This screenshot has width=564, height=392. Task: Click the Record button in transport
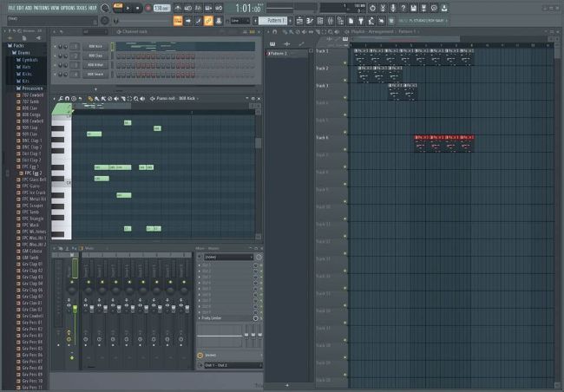[147, 8]
